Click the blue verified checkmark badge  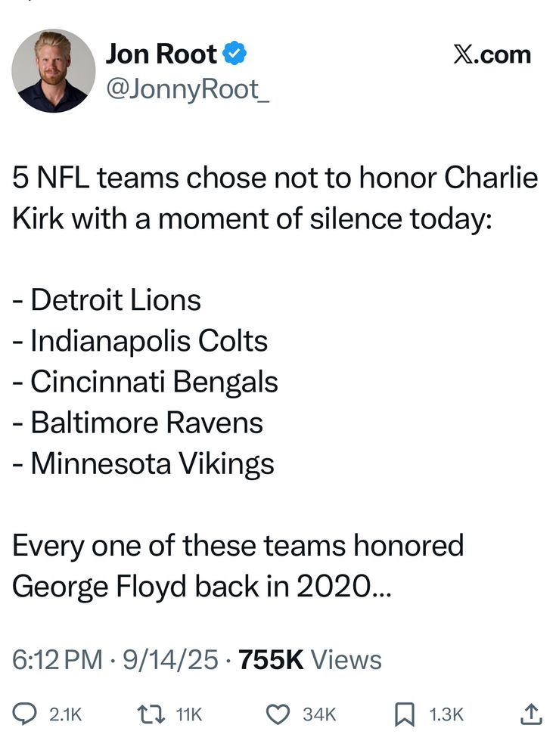coord(235,54)
